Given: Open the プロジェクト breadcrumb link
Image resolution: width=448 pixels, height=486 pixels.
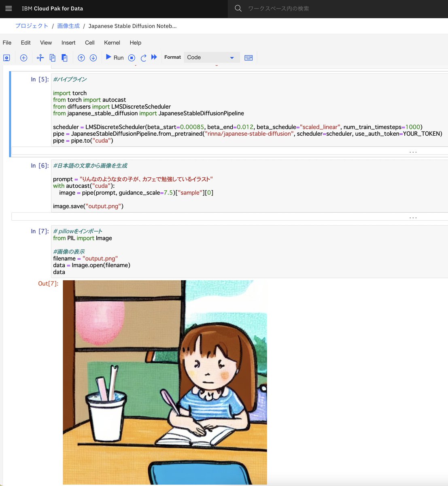Looking at the screenshot, I should tap(32, 26).
